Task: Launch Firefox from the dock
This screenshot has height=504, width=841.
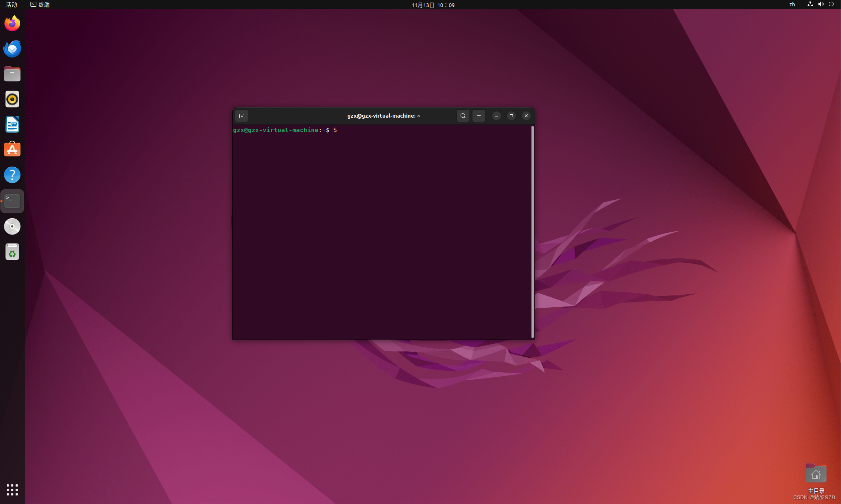Action: (x=12, y=24)
